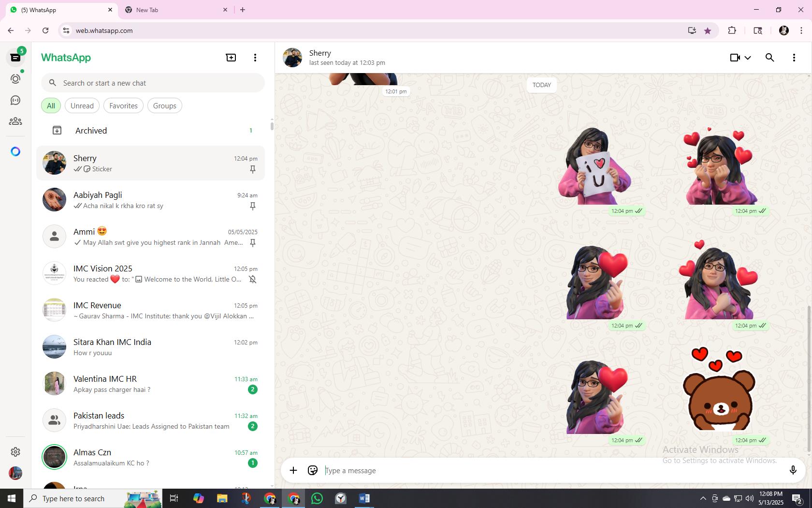The image size is (812, 508).
Task: Open the Aabiyah Pagli chat
Action: pyautogui.click(x=150, y=200)
